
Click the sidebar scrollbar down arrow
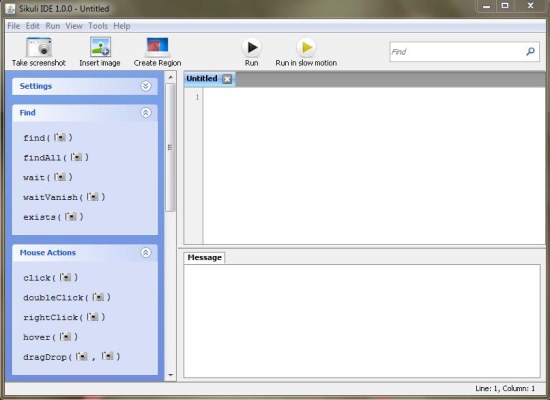coord(170,375)
